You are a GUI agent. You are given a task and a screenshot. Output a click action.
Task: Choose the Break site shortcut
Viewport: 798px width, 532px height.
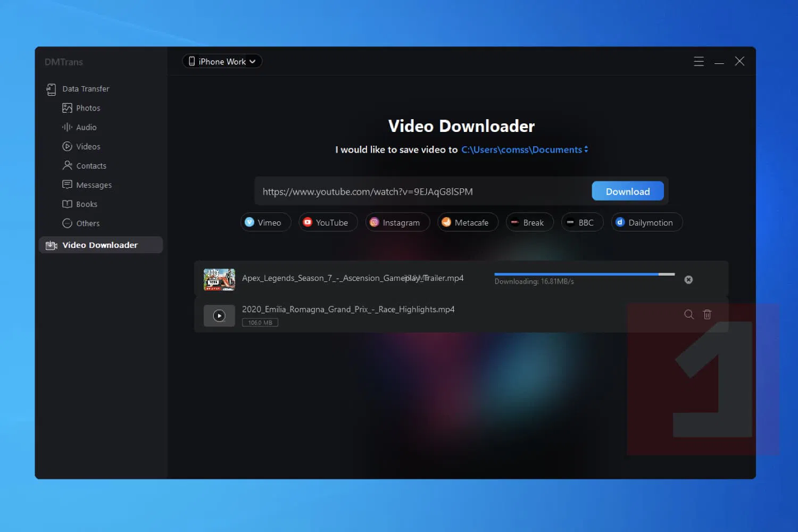(x=530, y=222)
